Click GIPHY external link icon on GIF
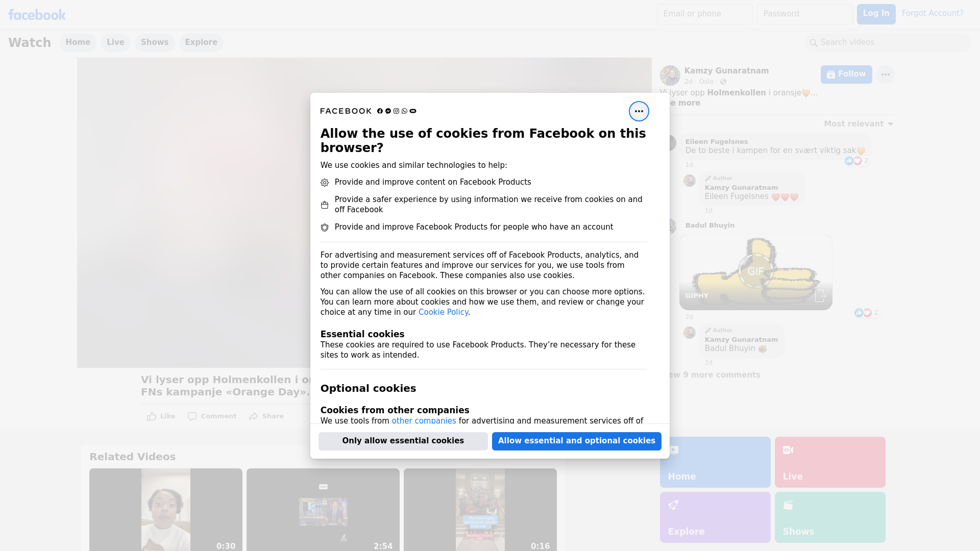This screenshot has width=980, height=551. [820, 296]
